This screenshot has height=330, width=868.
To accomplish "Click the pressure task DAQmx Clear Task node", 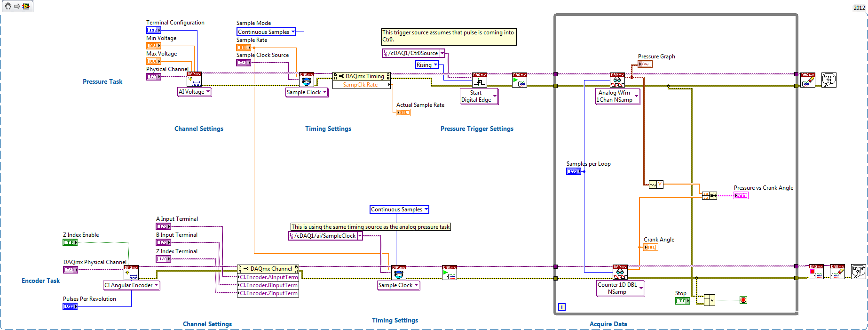I will tap(808, 80).
